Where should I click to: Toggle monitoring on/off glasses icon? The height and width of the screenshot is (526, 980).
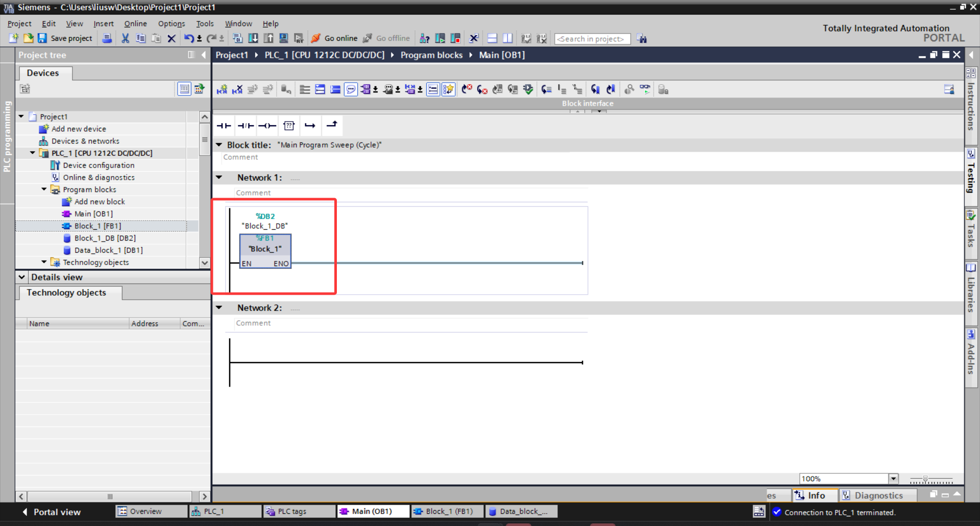(x=645, y=89)
